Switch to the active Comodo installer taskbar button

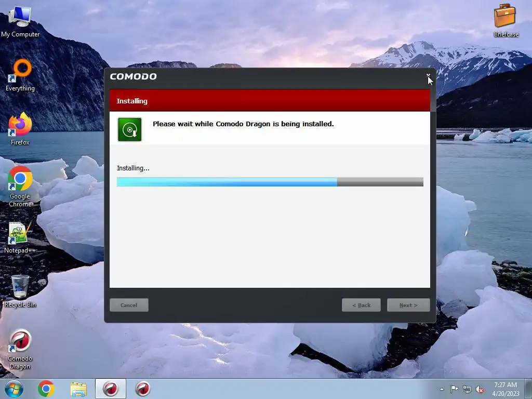pyautogui.click(x=111, y=389)
